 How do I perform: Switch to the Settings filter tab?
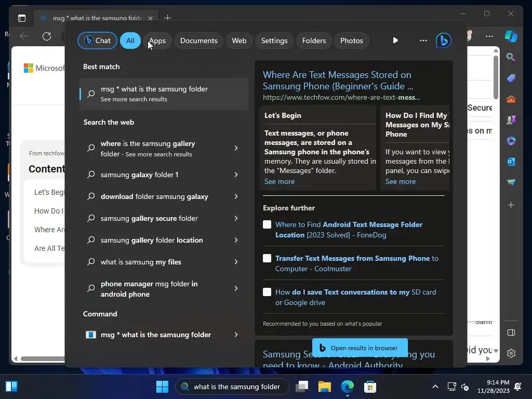[274, 41]
